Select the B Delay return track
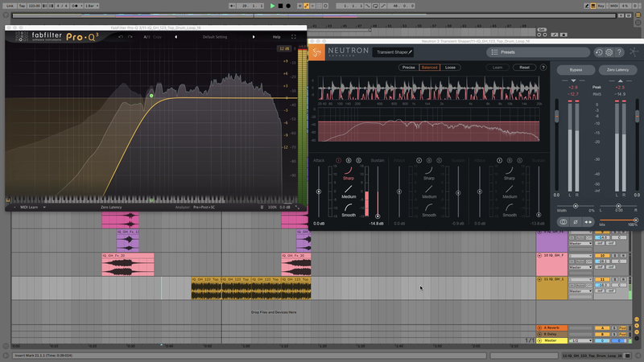This screenshot has width=644, height=362. [551, 335]
